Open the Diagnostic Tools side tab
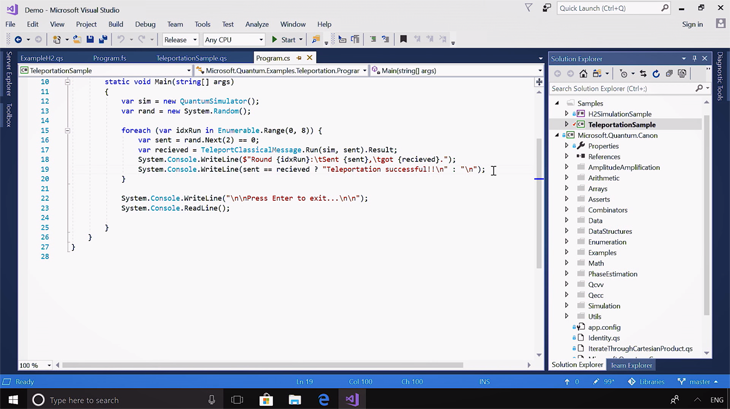Viewport: 730px width, 409px height. click(x=720, y=76)
